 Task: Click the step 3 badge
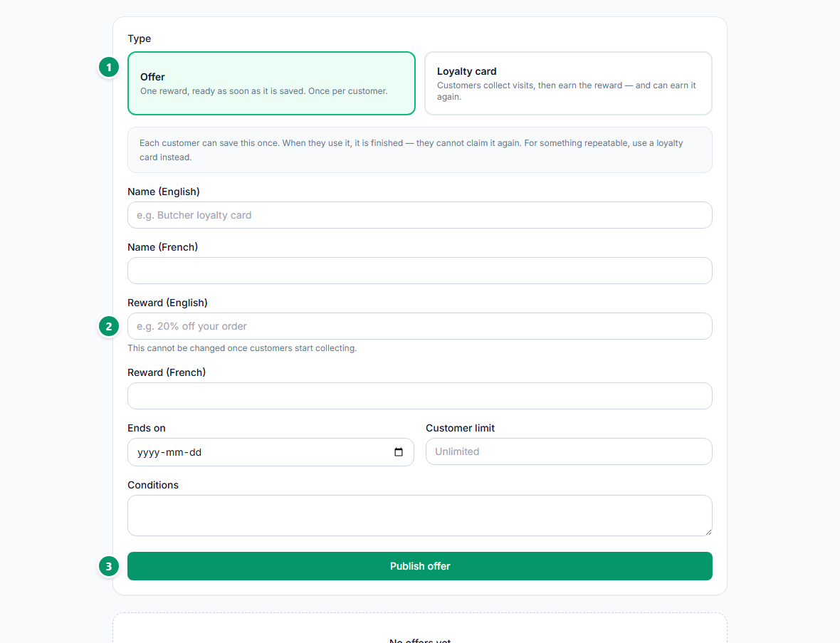click(110, 566)
